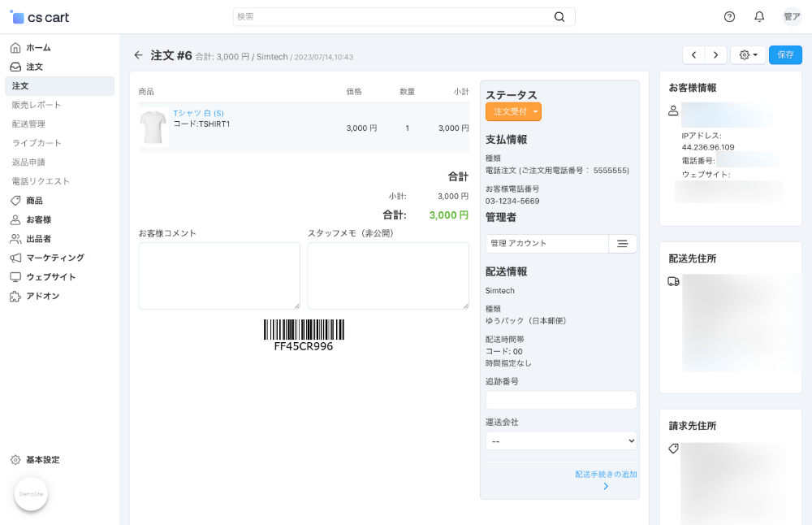Viewport: 812px width, 525px height.
Task: Click the search magnifier icon
Action: 559,17
